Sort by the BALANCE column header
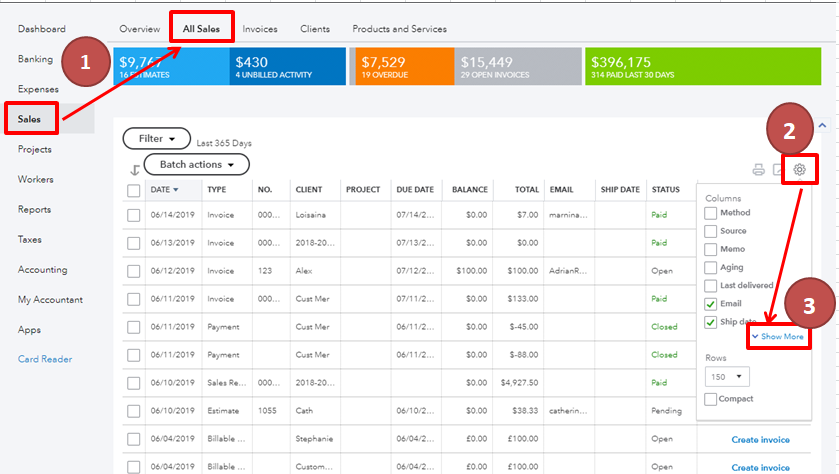This screenshot has width=839, height=474. click(470, 189)
